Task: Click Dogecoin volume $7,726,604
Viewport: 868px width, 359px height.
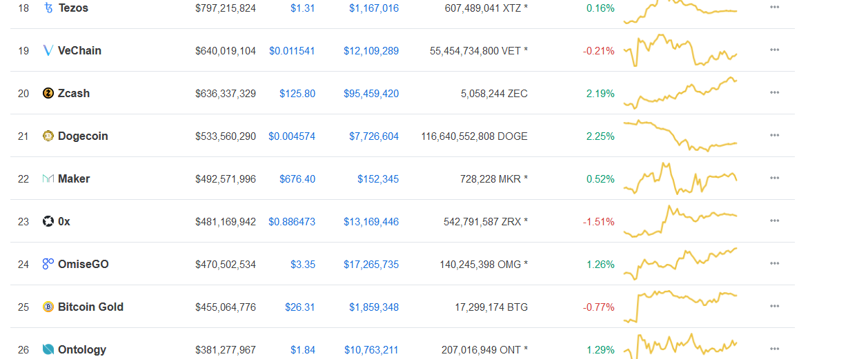Action: click(374, 136)
